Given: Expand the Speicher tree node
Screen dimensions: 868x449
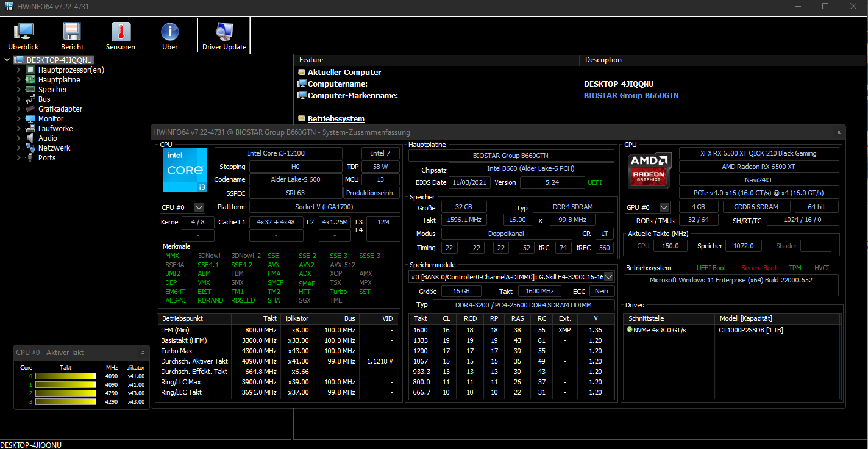Looking at the screenshot, I should tap(19, 90).
